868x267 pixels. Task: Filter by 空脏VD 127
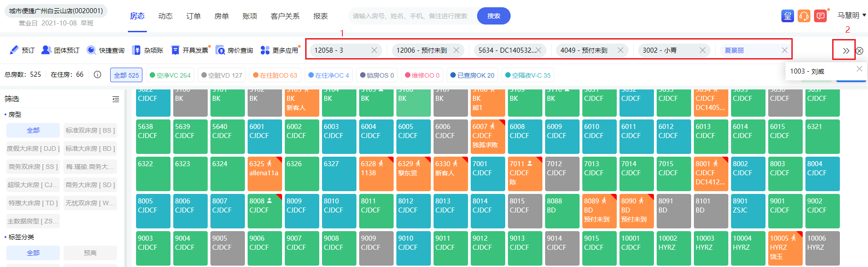coord(222,75)
